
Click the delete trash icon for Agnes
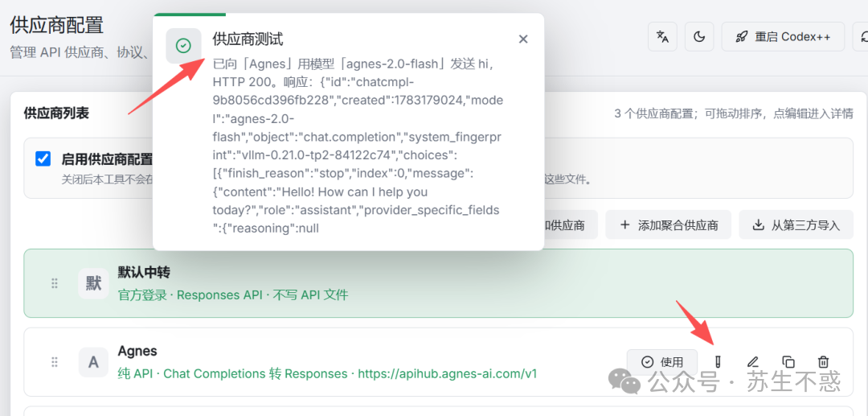823,362
